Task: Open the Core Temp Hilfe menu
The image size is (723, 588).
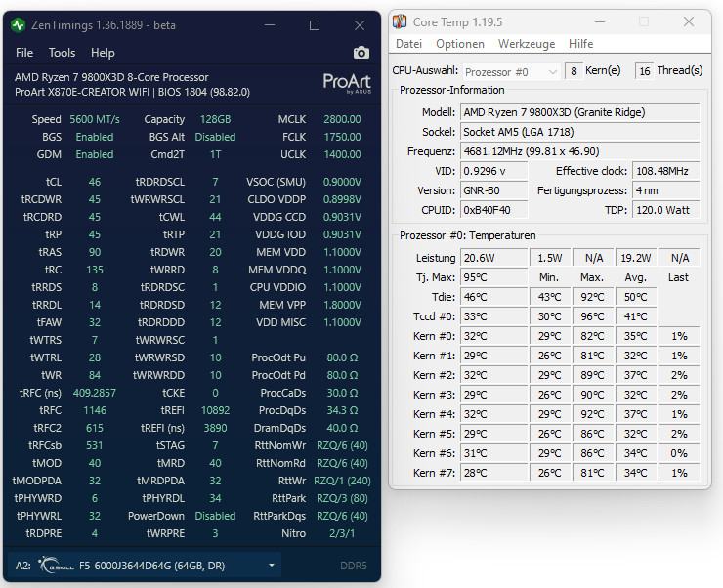Action: 580,44
